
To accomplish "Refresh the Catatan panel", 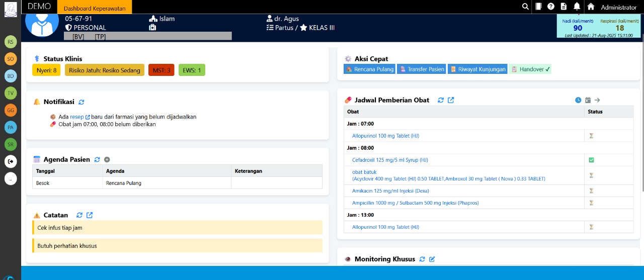I will pyautogui.click(x=79, y=215).
